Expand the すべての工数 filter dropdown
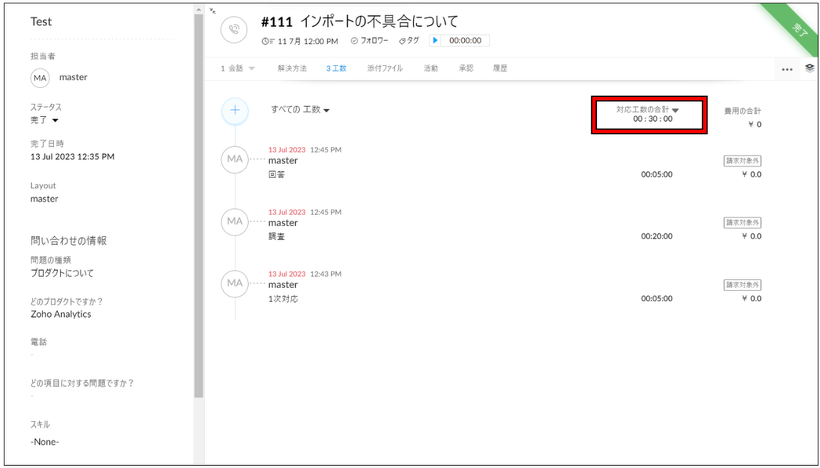820x468 pixels. point(300,110)
